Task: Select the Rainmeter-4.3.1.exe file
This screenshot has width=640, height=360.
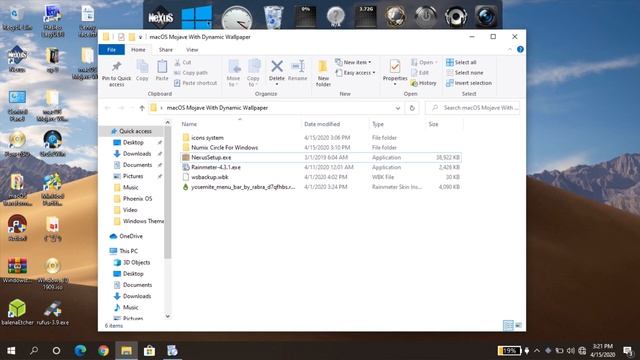Action: point(216,167)
